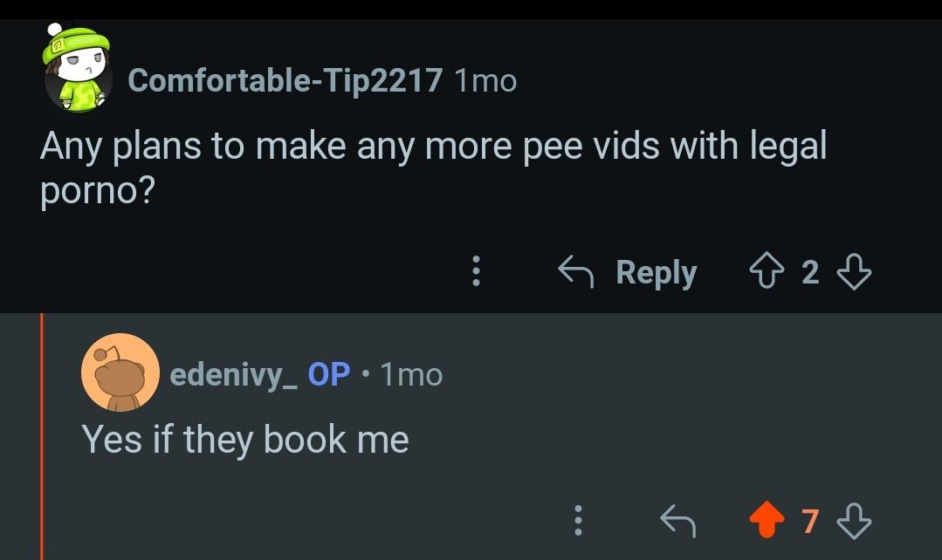Viewport: 942px width, 560px height.
Task: Click the reply arrow icon under edenivy_'s comment
Action: coord(677,522)
